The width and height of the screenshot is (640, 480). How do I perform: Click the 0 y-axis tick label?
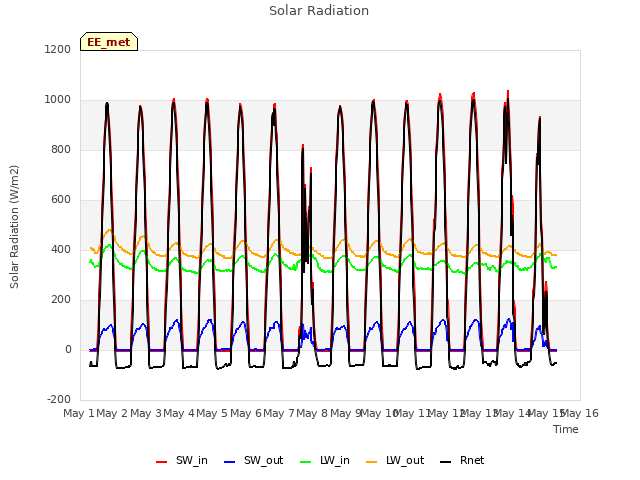[x=68, y=350]
